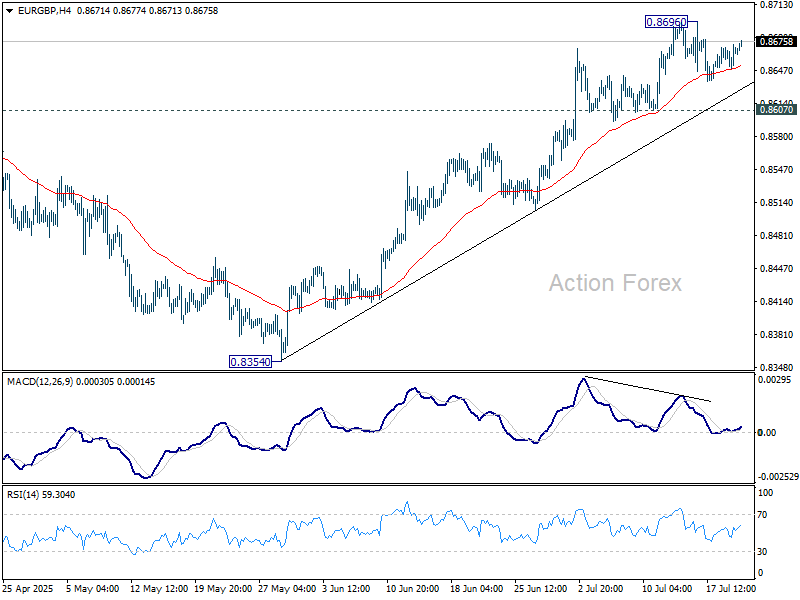Click the RSI 70 overbought level label
The image size is (800, 600).
coord(762,515)
